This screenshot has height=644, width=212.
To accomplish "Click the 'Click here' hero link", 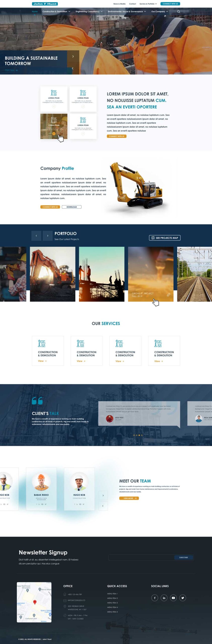I will (11, 70).
